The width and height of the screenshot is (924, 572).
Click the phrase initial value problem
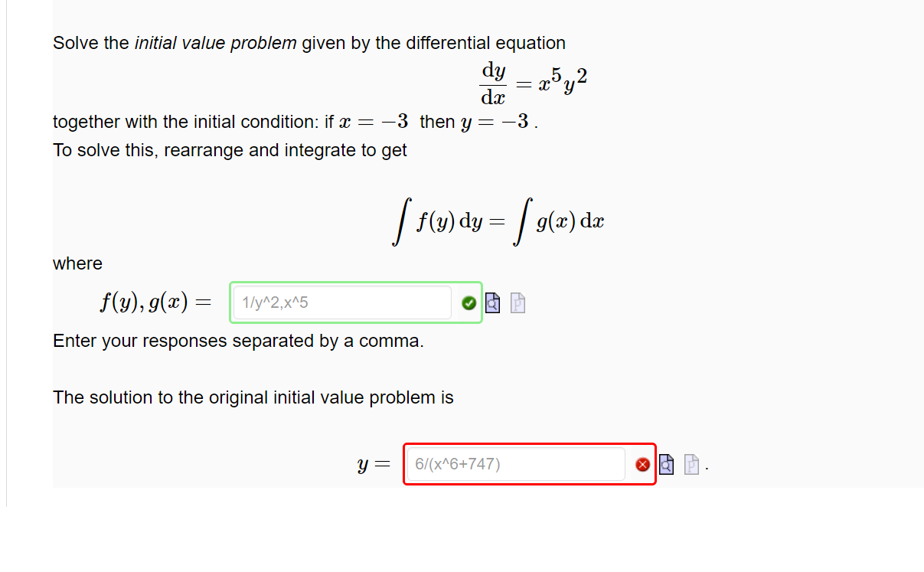pos(219,43)
